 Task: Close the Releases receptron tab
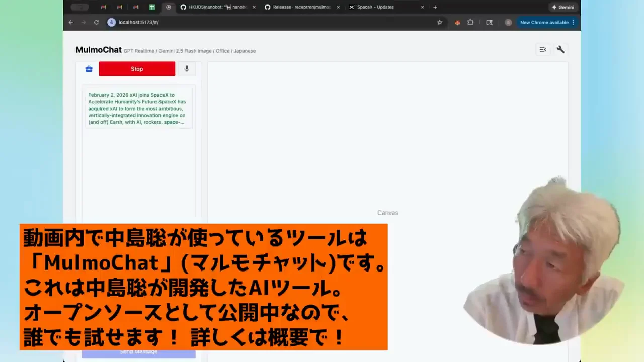pyautogui.click(x=338, y=7)
